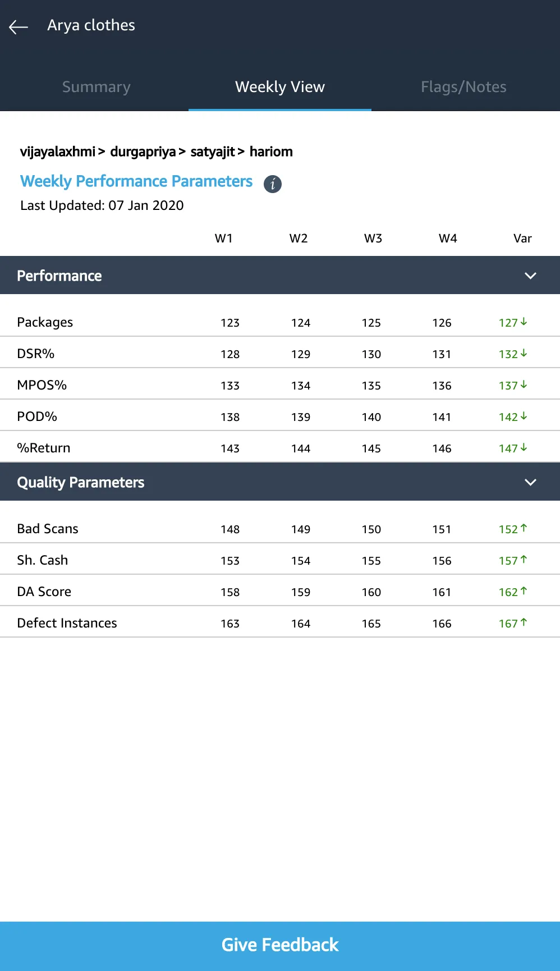Viewport: 560px width, 971px height.
Task: Tap the down arrow next to 147
Action: tap(524, 447)
